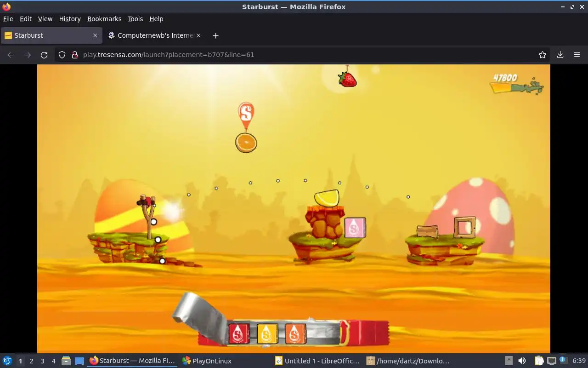Open the volume control in tray
This screenshot has height=368, width=588.
522,361
